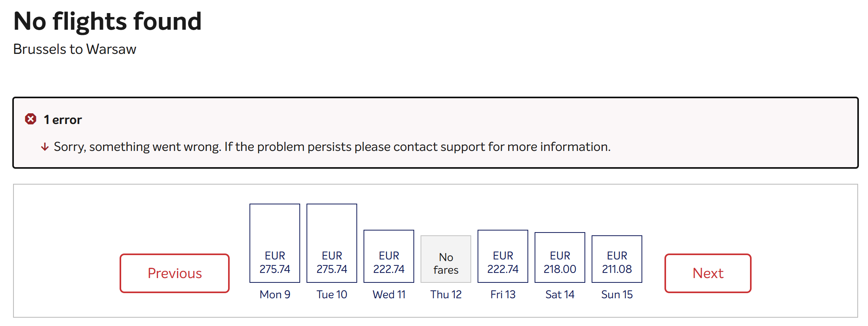The height and width of the screenshot is (326, 868).
Task: Click the down arrow beside error message
Action: pos(45,147)
